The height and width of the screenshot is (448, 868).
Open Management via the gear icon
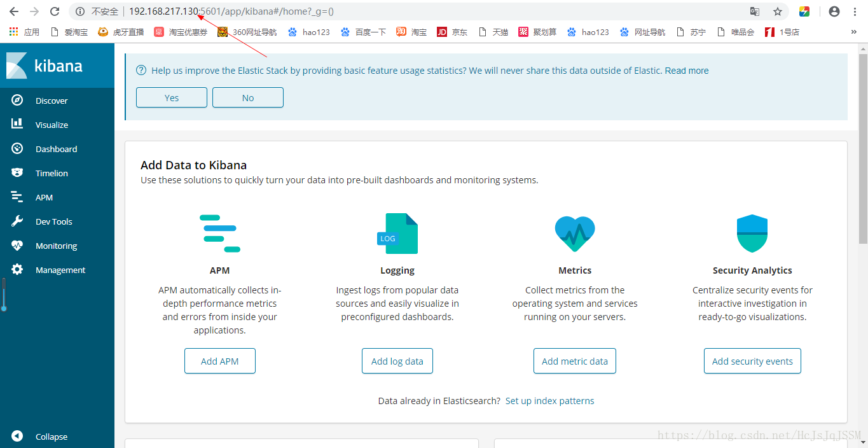click(x=17, y=270)
